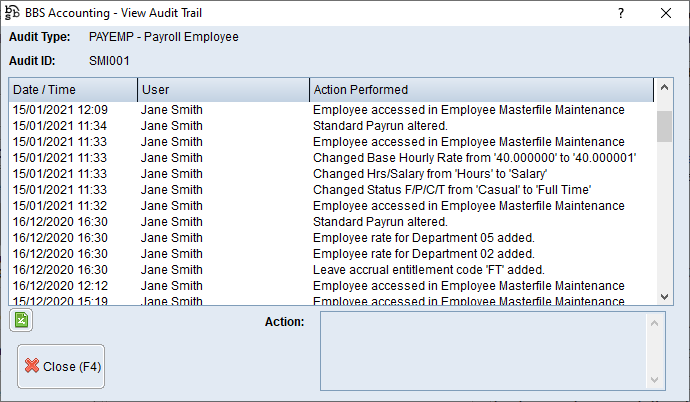The width and height of the screenshot is (690, 402).
Task: Select 'Leave accrual entitlement code FT added' row
Action: (430, 270)
